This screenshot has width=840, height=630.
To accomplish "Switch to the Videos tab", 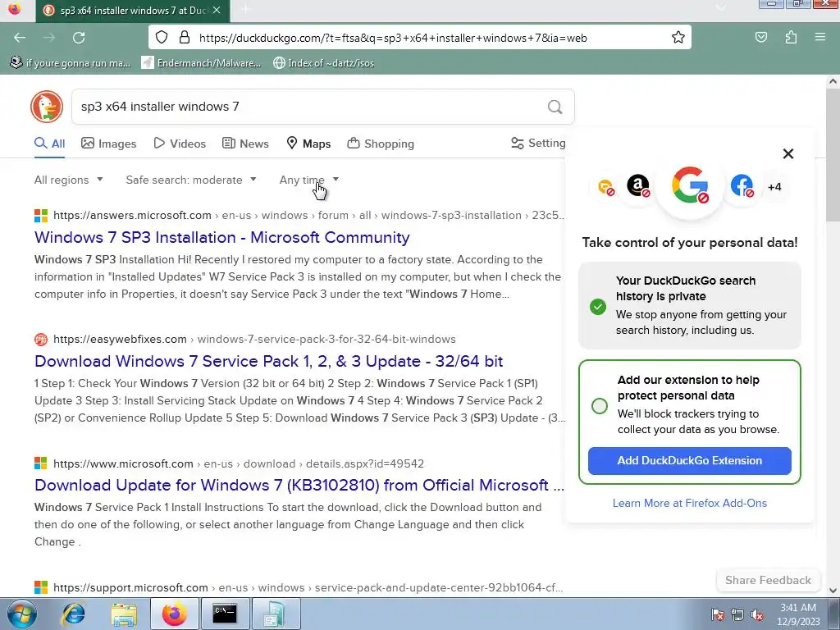I will point(180,144).
